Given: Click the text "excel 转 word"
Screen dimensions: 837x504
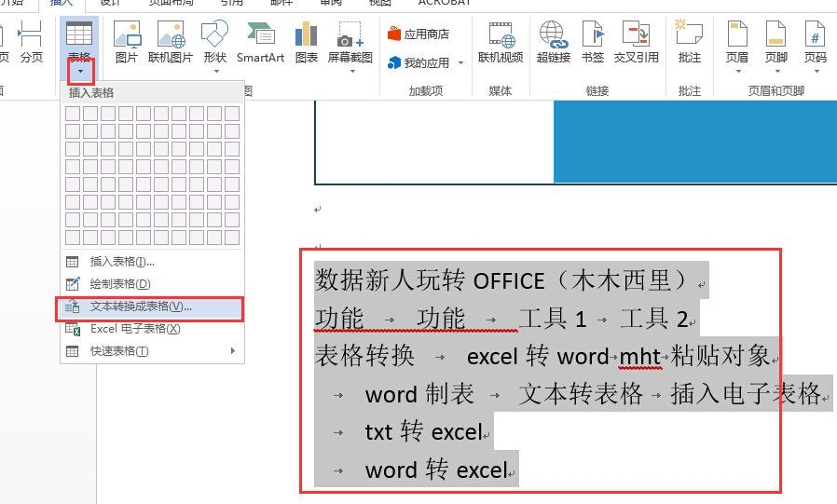Looking at the screenshot, I should point(538,356).
